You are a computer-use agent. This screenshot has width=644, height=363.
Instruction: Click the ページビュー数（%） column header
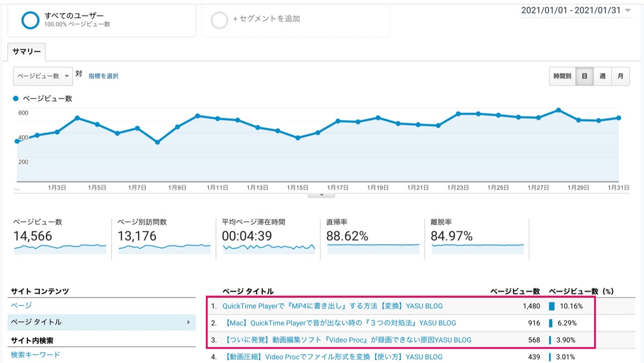pyautogui.click(x=581, y=291)
